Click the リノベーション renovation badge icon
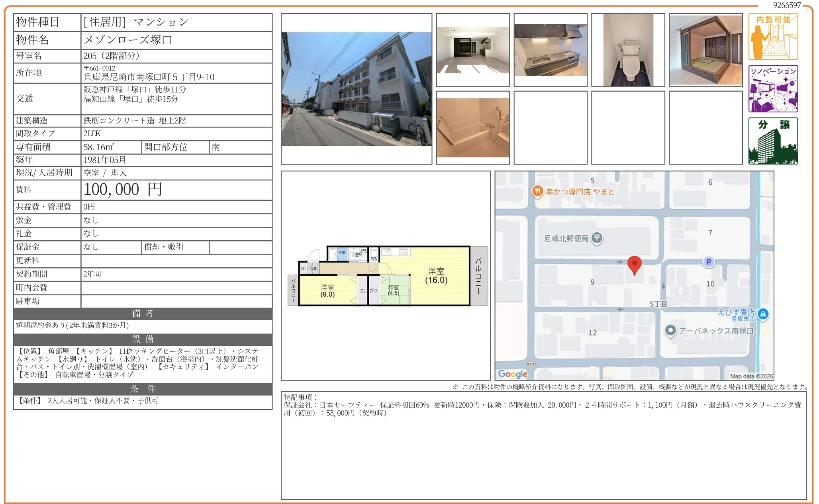Image resolution: width=819 pixels, height=504 pixels. (773, 89)
